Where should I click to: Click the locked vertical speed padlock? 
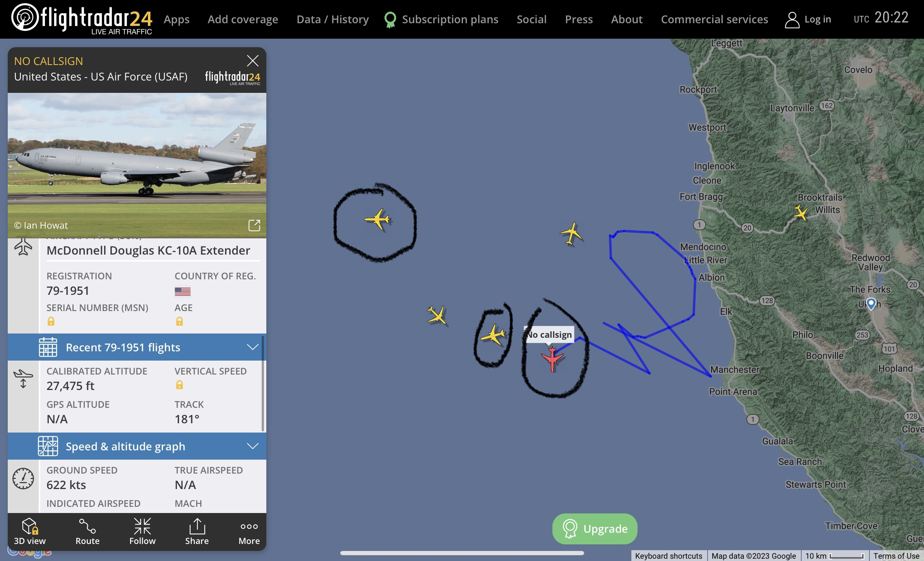click(179, 385)
